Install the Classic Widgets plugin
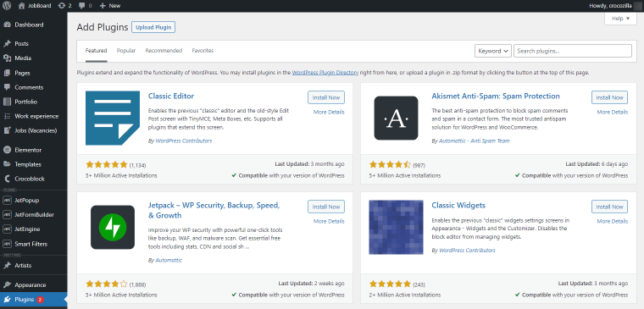This screenshot has width=644, height=309. (609, 207)
